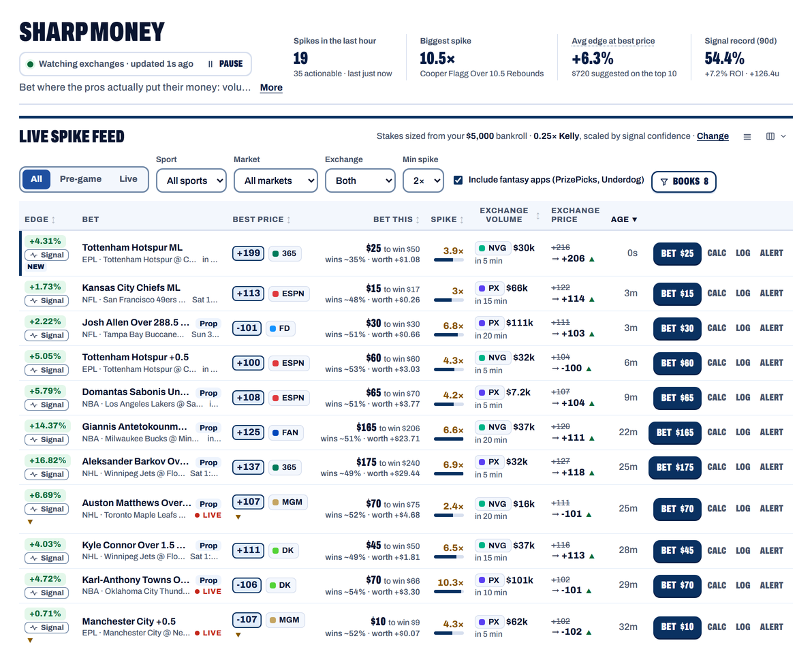Open CALC for Josh Allen prop
Screen dimensions: 812x645
(x=717, y=328)
